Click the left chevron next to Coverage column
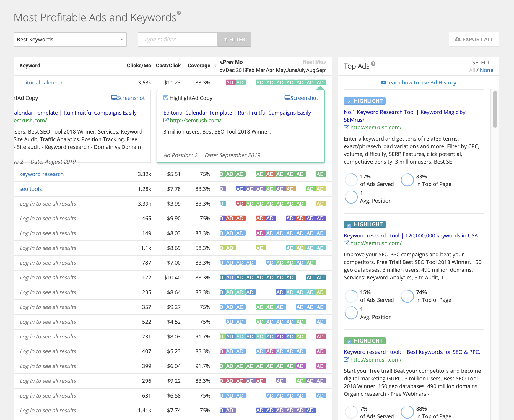 coord(215,66)
